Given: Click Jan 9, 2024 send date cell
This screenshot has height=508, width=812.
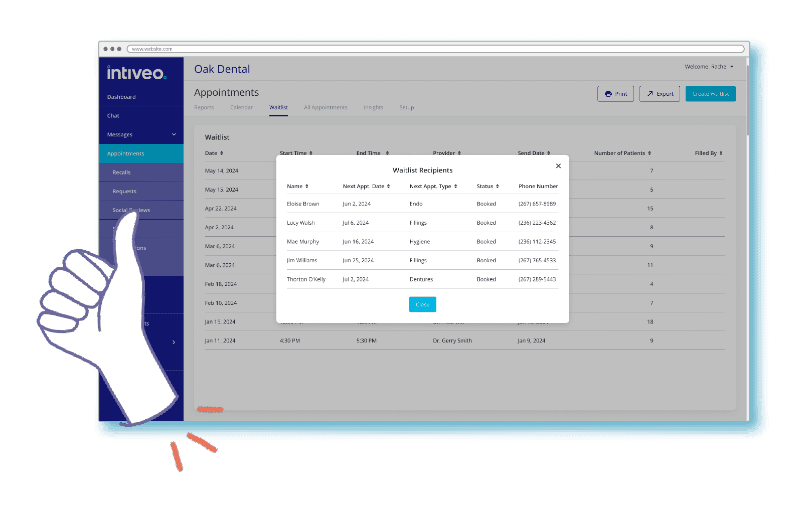Looking at the screenshot, I should (x=532, y=341).
